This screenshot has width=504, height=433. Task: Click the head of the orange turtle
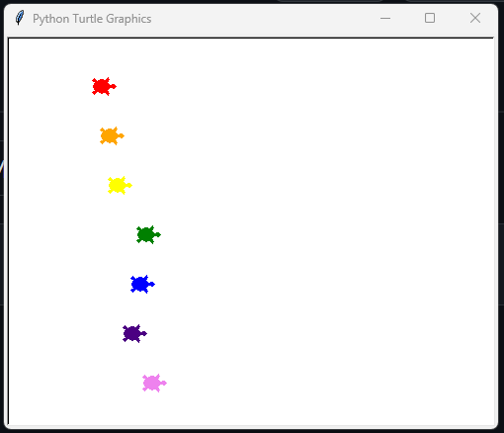coord(122,135)
